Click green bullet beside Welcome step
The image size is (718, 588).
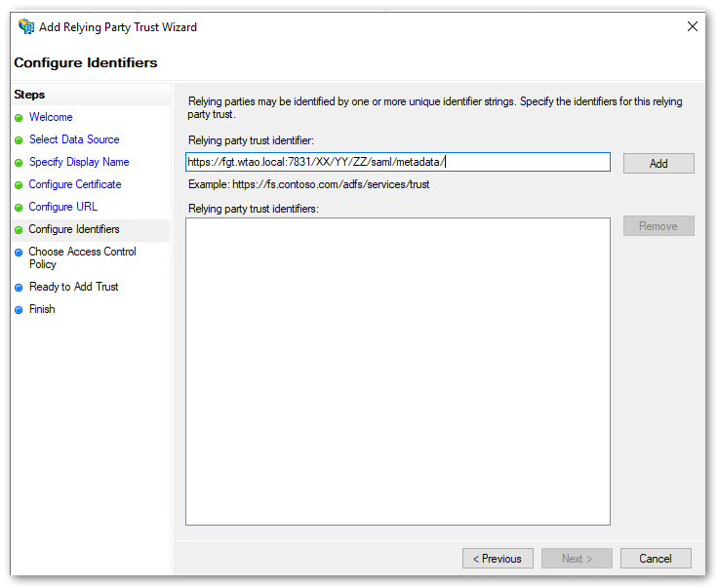pos(19,118)
